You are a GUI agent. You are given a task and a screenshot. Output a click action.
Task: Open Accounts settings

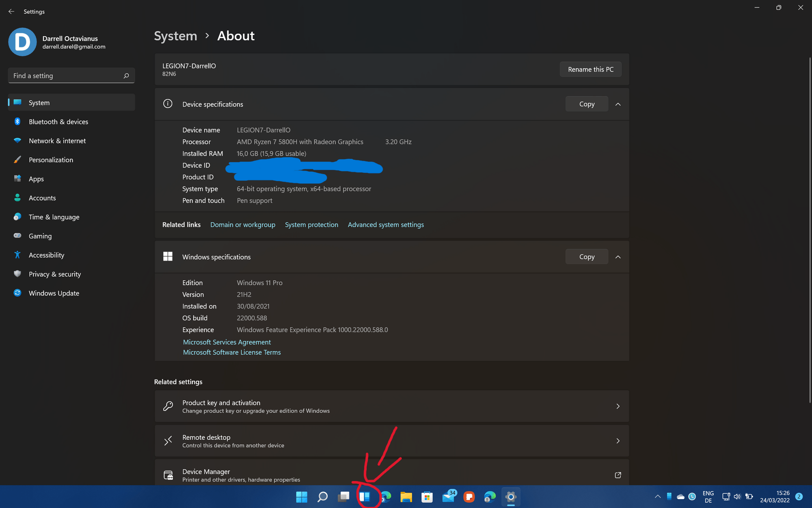click(x=71, y=198)
